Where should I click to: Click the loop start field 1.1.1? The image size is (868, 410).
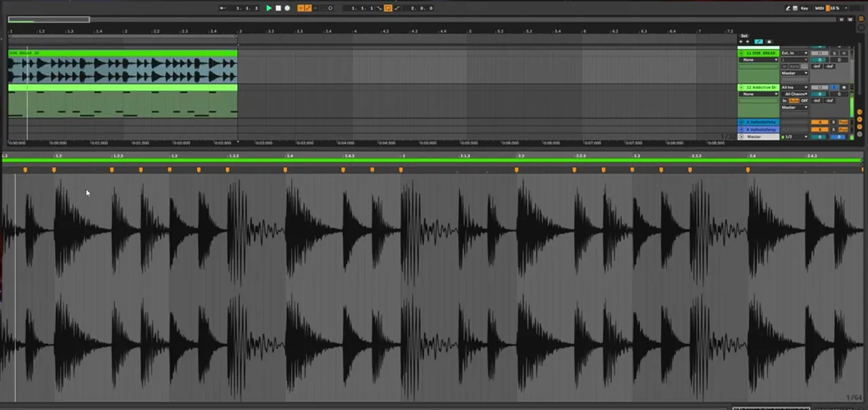coord(362,8)
